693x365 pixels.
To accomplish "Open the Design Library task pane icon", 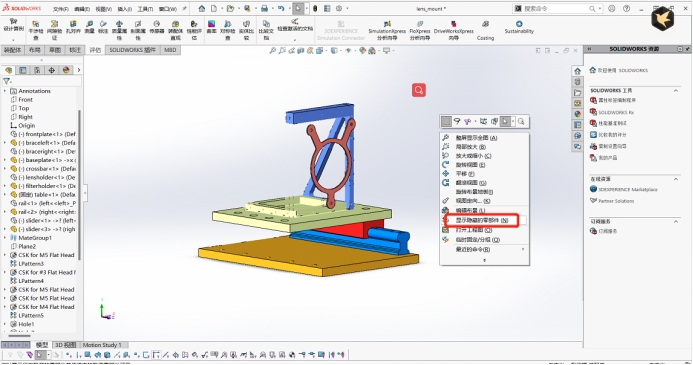I will [x=577, y=82].
